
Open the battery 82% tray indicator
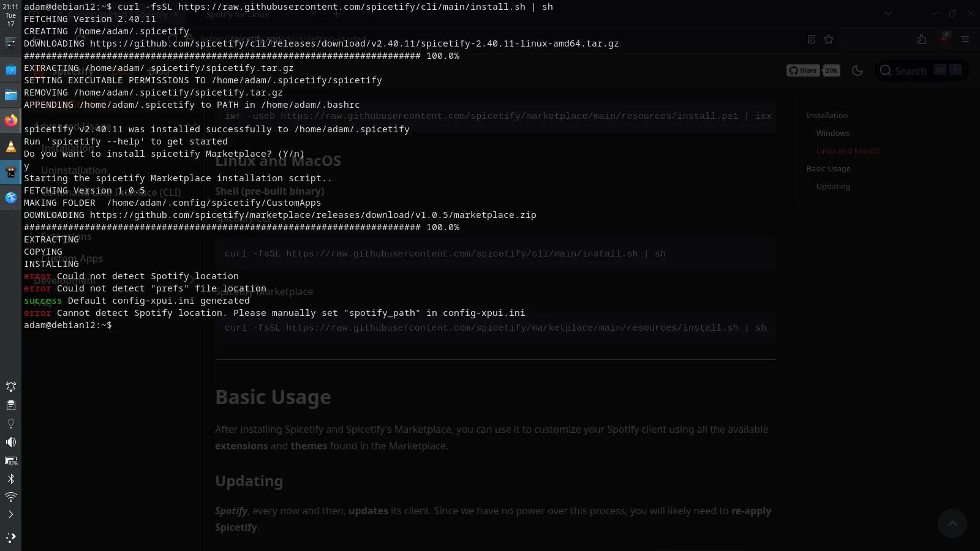pyautogui.click(x=10, y=460)
